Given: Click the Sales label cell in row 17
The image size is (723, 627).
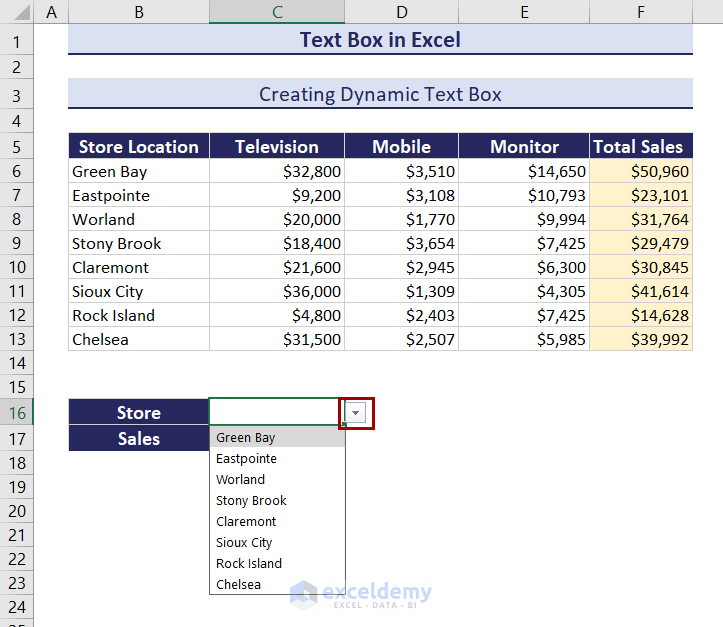Looking at the screenshot, I should tap(139, 438).
